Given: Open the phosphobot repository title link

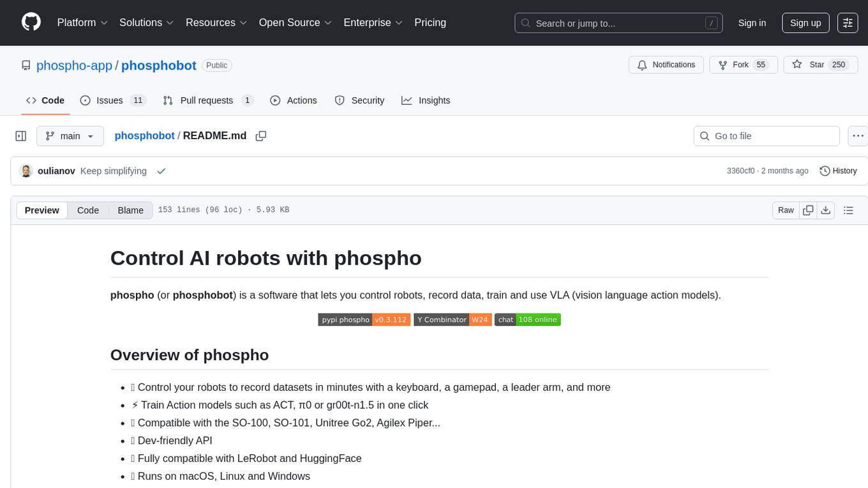Looking at the screenshot, I should click(x=159, y=65).
